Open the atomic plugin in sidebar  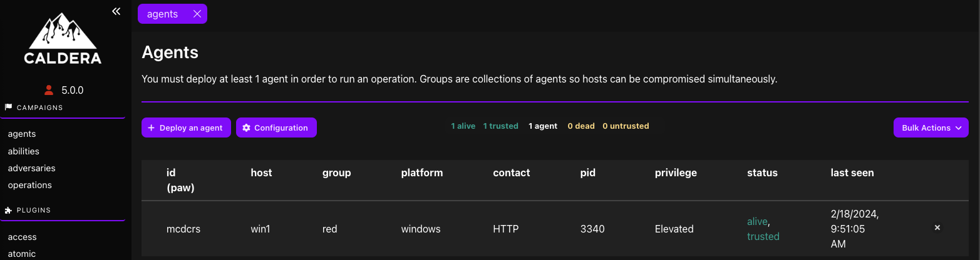[x=22, y=254]
